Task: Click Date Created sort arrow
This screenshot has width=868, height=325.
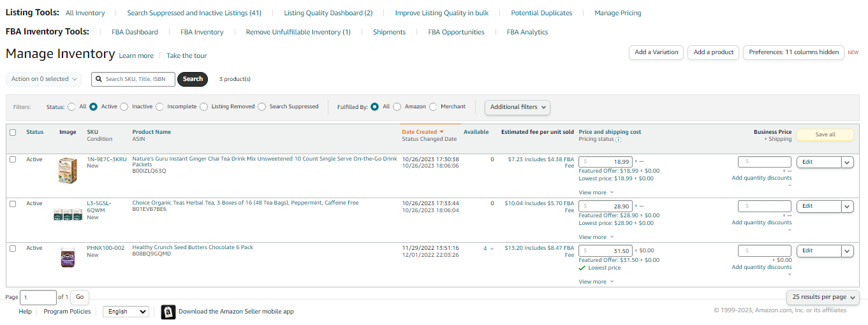Action: 441,132
